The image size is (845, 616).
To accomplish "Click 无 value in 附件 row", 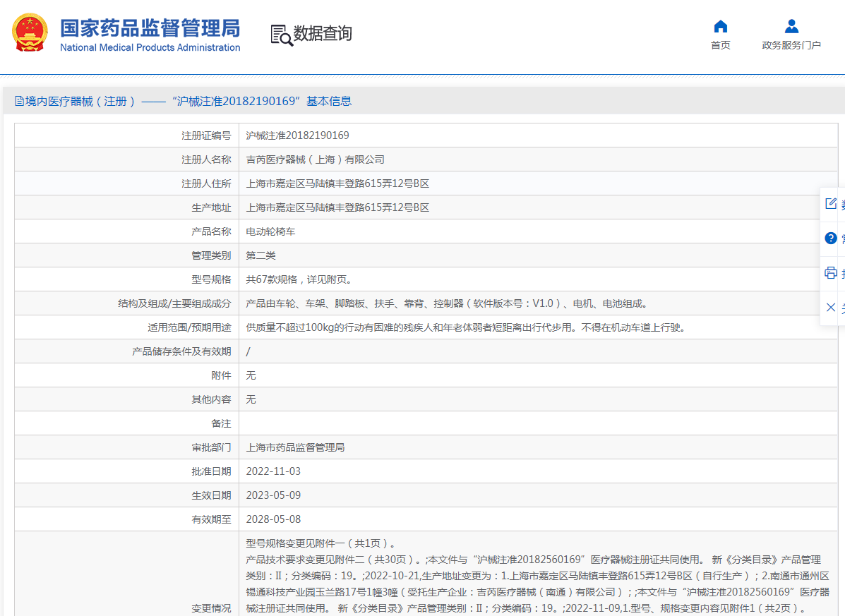I will tap(251, 375).
